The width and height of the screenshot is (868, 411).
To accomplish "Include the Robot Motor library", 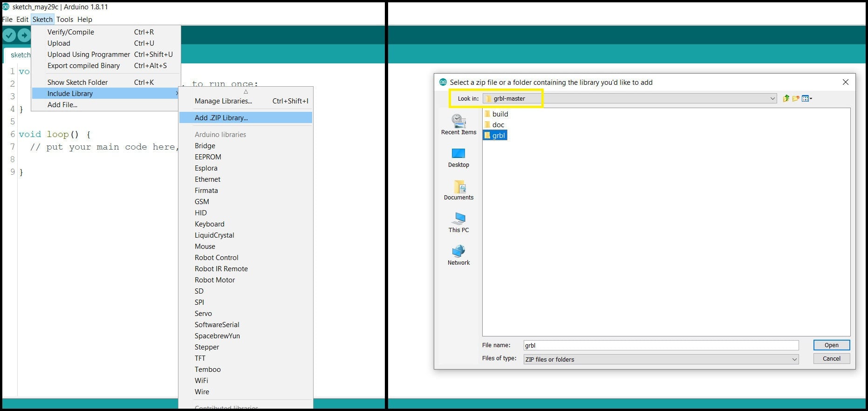I will pyautogui.click(x=246, y=280).
